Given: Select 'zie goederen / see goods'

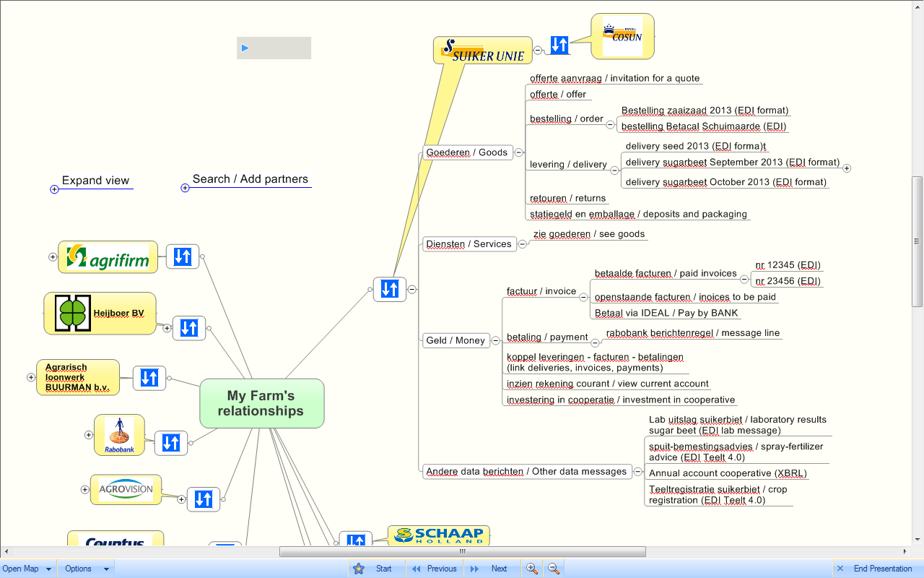Looking at the screenshot, I should (x=590, y=234).
